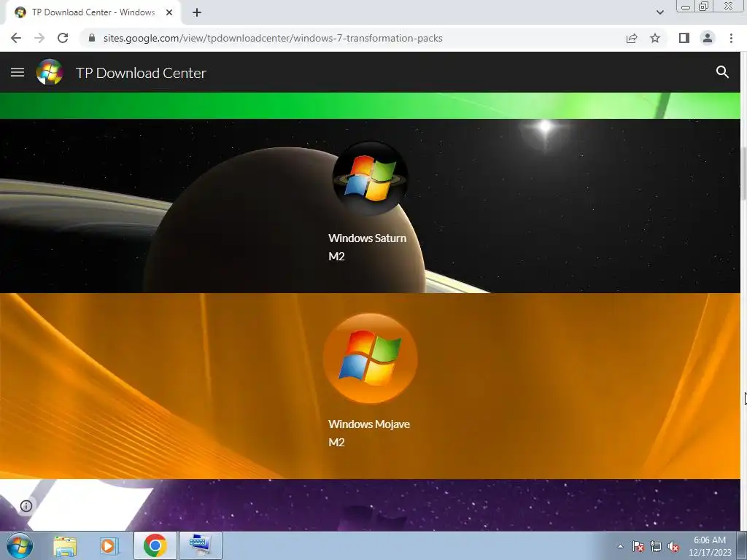Image resolution: width=747 pixels, height=560 pixels.
Task: Open the TP Download Center title link
Action: (x=141, y=73)
